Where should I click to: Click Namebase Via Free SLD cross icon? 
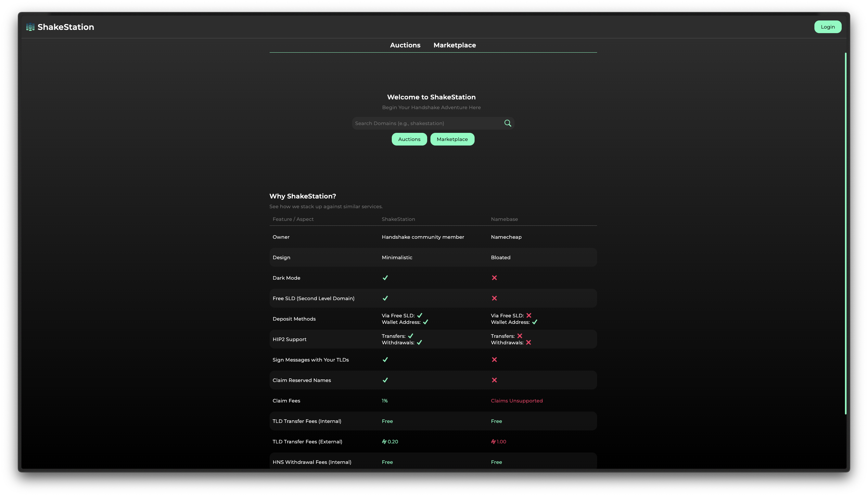(x=529, y=315)
